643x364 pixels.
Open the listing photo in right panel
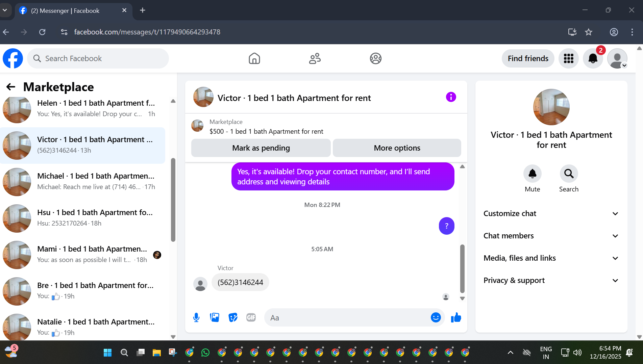pyautogui.click(x=551, y=107)
